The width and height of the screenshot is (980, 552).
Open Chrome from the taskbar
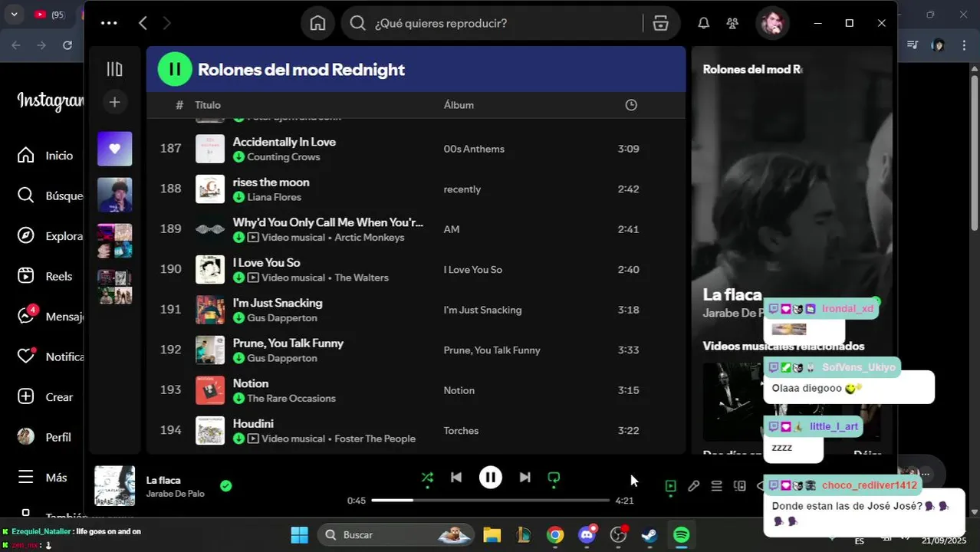pos(555,534)
